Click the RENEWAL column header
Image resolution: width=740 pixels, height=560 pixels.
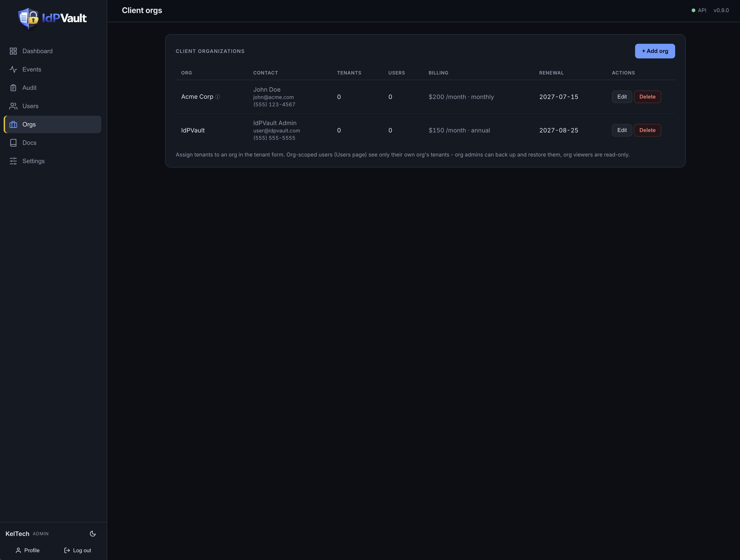[x=551, y=73]
